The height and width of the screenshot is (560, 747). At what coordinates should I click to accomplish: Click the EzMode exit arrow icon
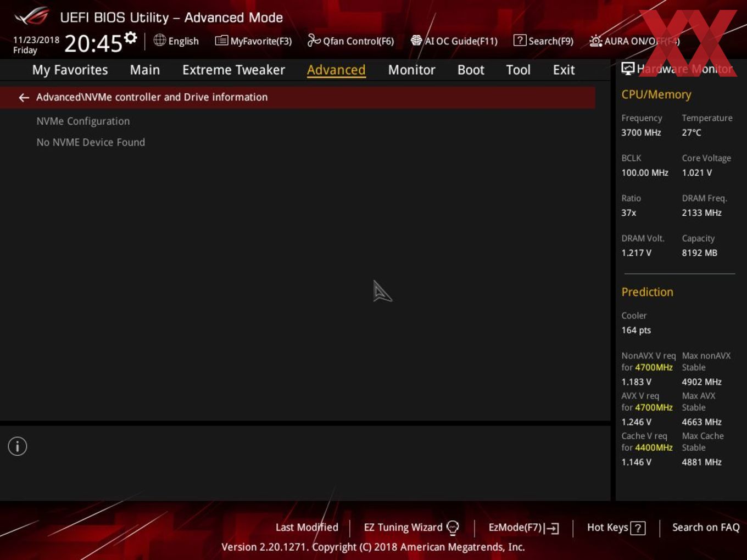552,528
